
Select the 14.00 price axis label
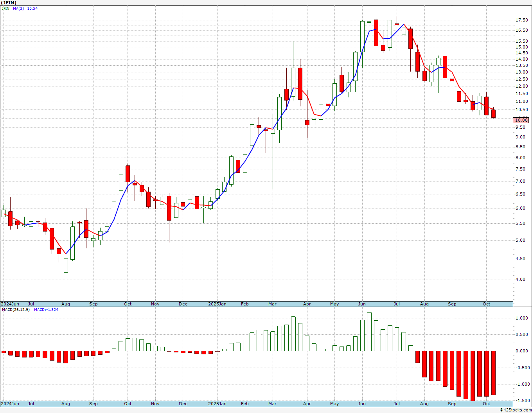point(521,59)
